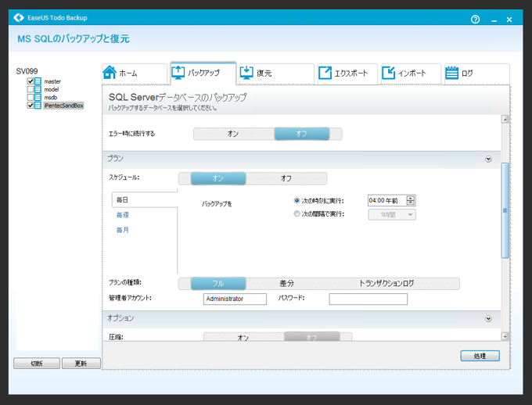
Task: Set エラー時に続行する to オフ
Action: pyautogui.click(x=302, y=134)
